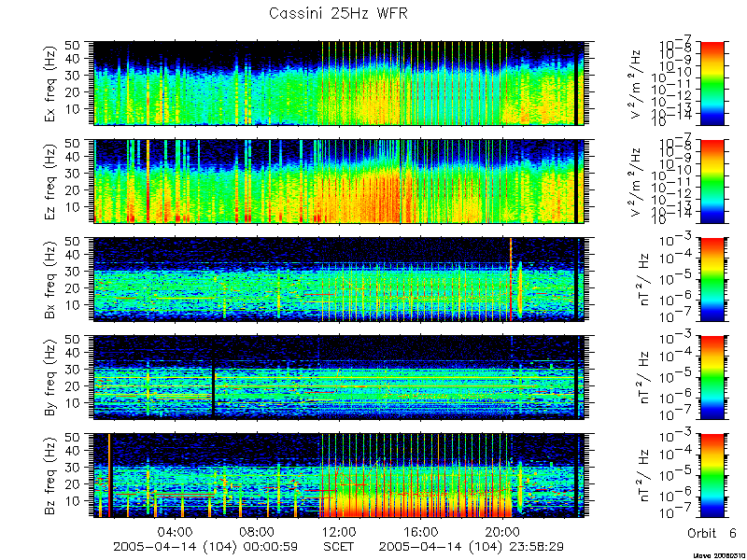Select the By freq spectrogram panel
The width and height of the screenshot is (747, 560).
(339, 378)
